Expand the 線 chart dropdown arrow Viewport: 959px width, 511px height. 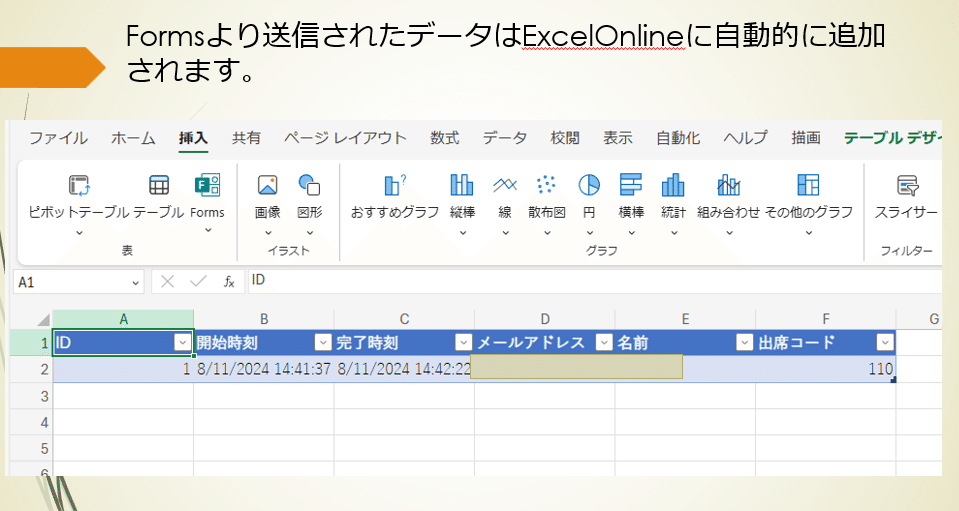[x=505, y=233]
